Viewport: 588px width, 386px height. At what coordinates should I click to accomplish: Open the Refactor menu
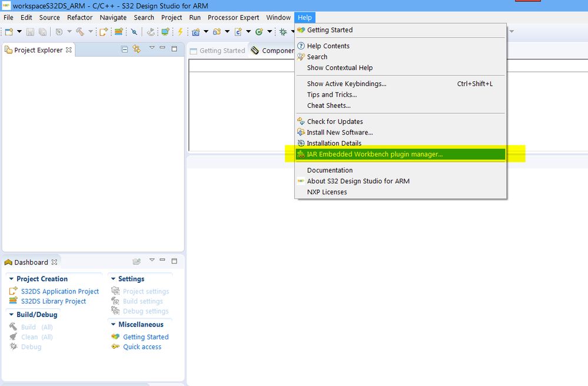(x=80, y=17)
